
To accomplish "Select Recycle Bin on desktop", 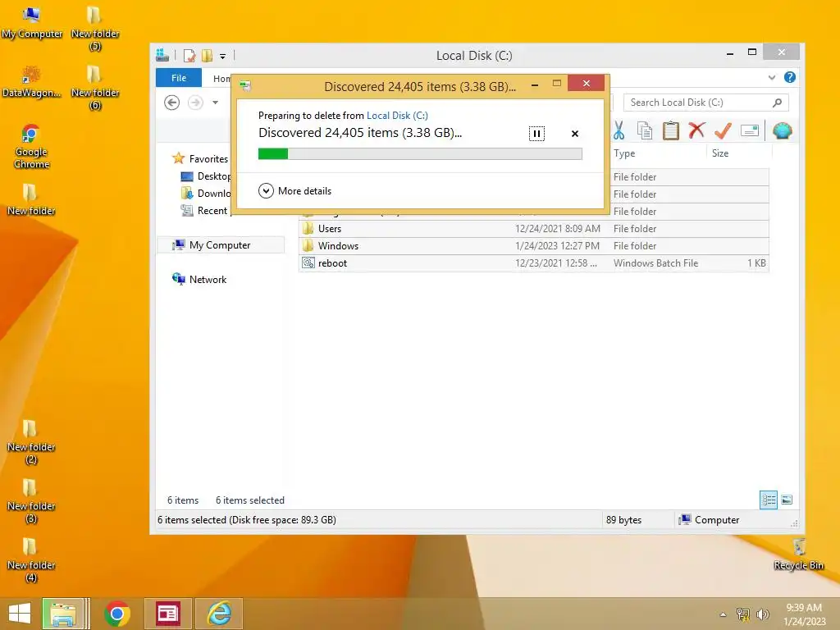I will (x=798, y=554).
